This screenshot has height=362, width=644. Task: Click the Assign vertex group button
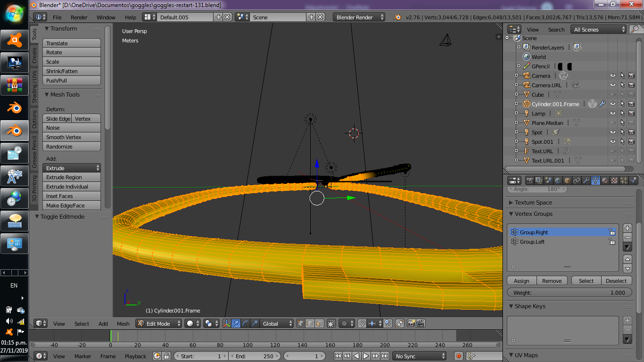click(x=521, y=280)
